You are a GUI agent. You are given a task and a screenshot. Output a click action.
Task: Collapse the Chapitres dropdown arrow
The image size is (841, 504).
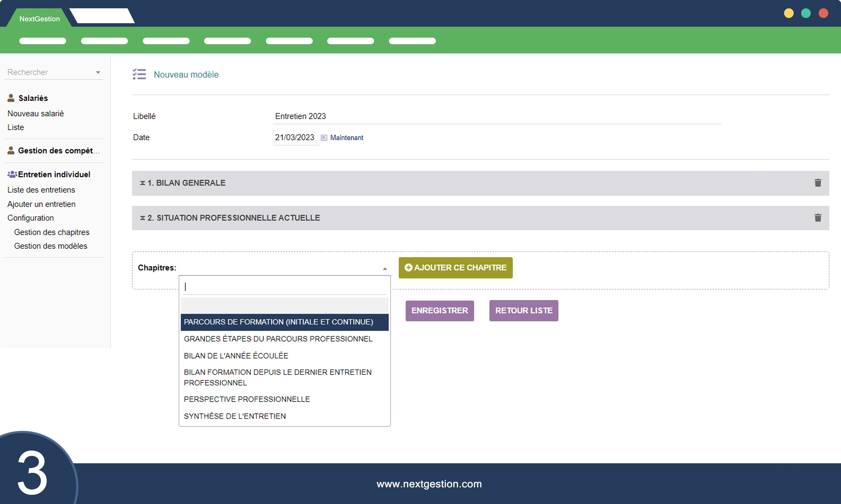(385, 268)
